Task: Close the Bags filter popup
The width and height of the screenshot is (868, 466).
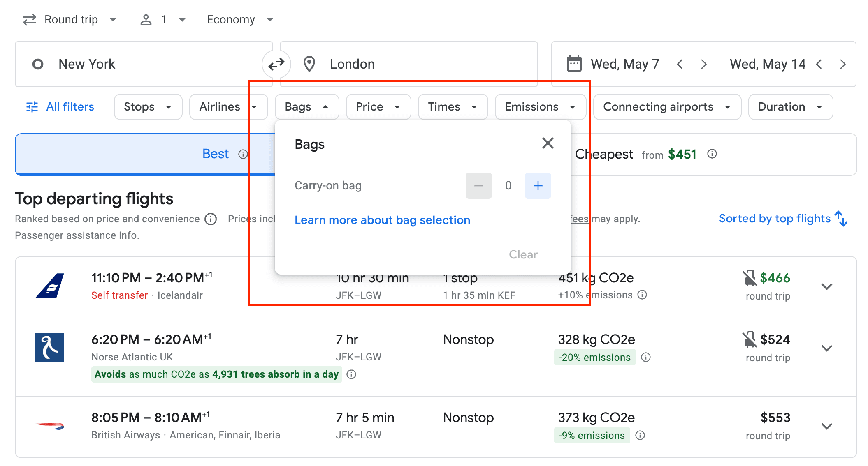Action: [548, 143]
